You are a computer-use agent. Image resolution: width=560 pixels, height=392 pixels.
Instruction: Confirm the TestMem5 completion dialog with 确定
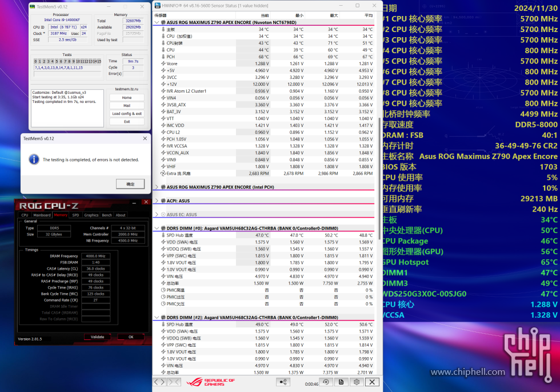point(130,184)
